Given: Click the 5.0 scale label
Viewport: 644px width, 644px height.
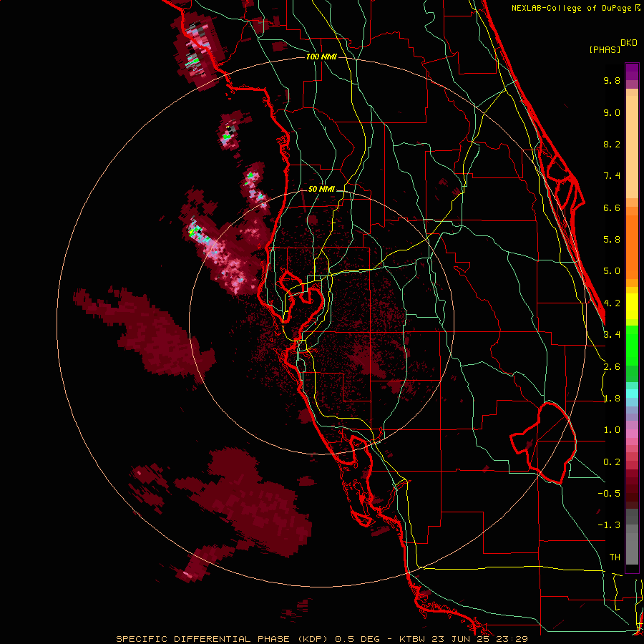Looking at the screenshot, I should (612, 271).
